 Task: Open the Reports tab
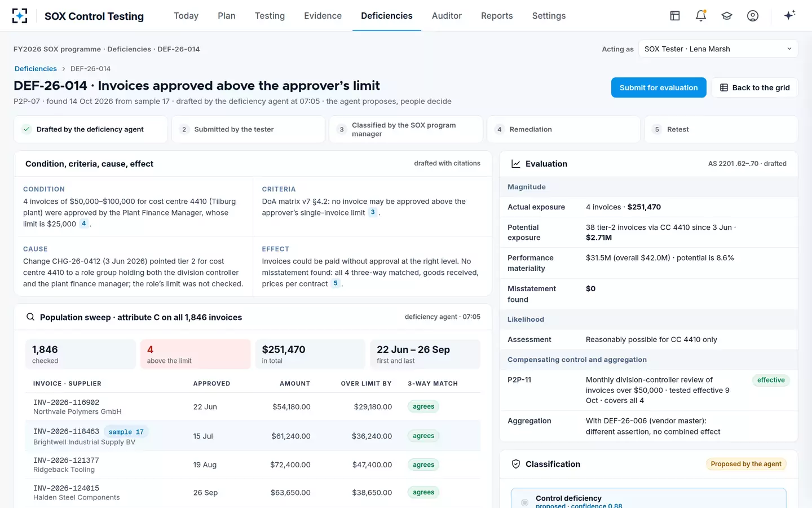point(497,16)
